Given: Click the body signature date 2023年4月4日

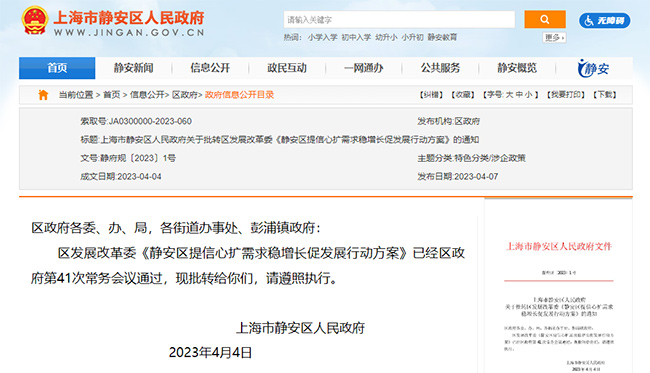Looking at the screenshot, I should click(x=211, y=353).
